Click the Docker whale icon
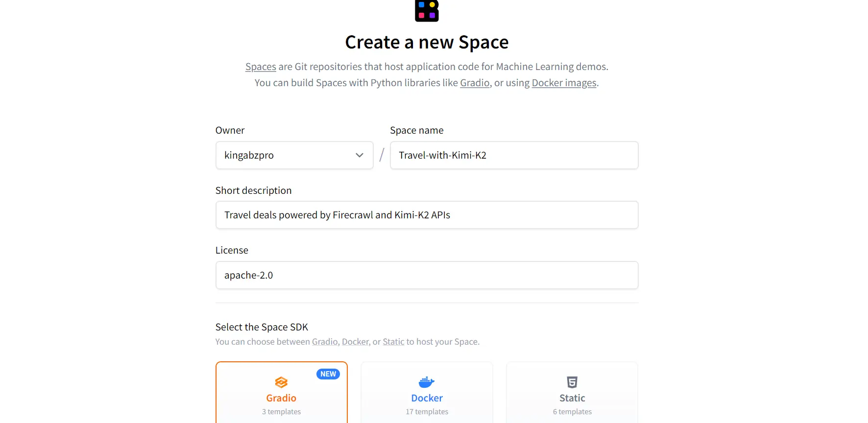The height and width of the screenshot is (423, 868). pyautogui.click(x=426, y=382)
